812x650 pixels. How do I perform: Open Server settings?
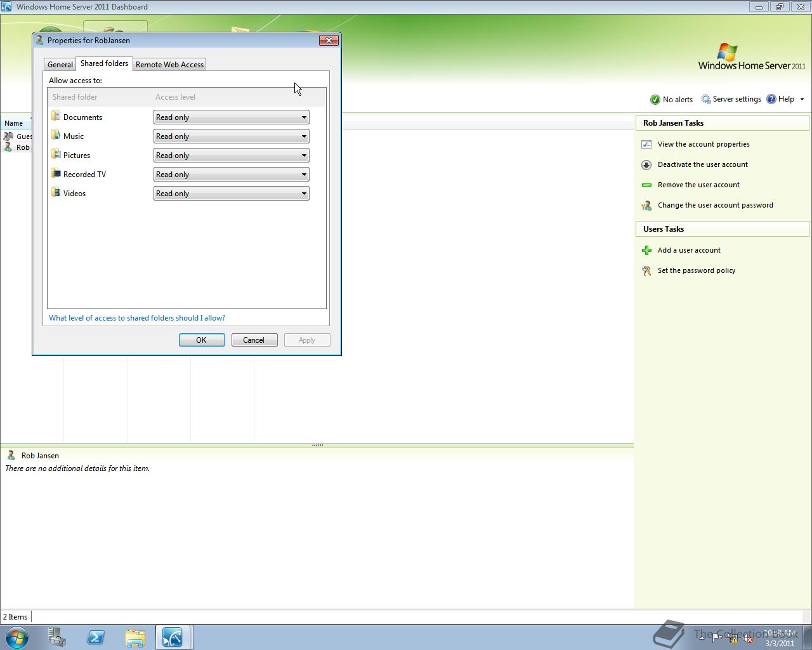point(731,99)
